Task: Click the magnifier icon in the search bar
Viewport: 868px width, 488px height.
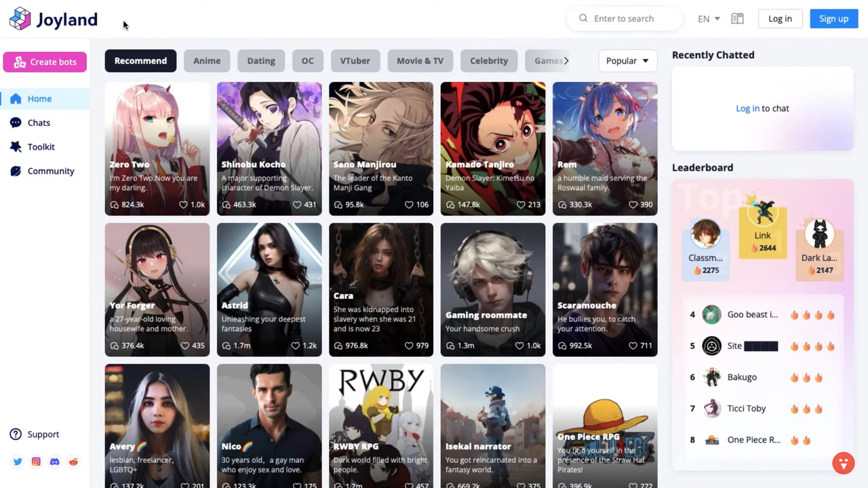Action: click(583, 18)
